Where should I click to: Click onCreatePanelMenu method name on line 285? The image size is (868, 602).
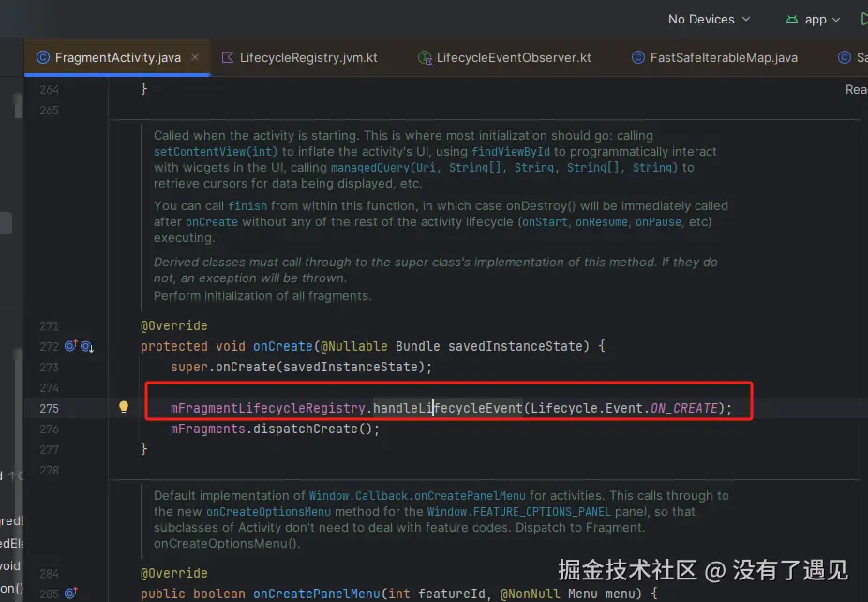pyautogui.click(x=317, y=594)
